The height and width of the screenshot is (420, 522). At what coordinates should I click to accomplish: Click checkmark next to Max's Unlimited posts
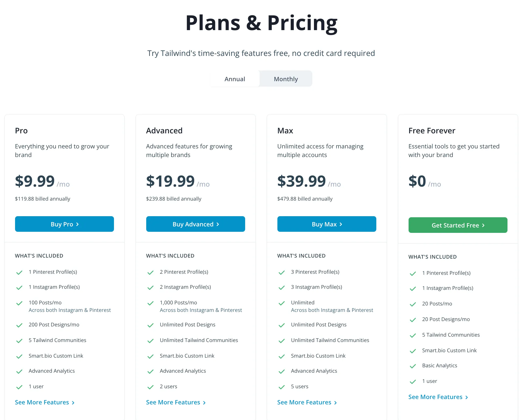pos(282,303)
